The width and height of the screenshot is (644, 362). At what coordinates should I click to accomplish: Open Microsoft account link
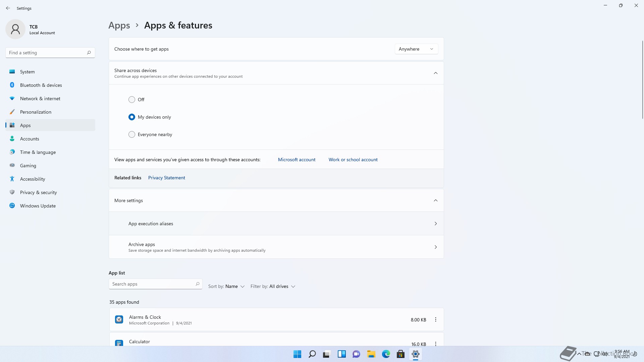[297, 160]
